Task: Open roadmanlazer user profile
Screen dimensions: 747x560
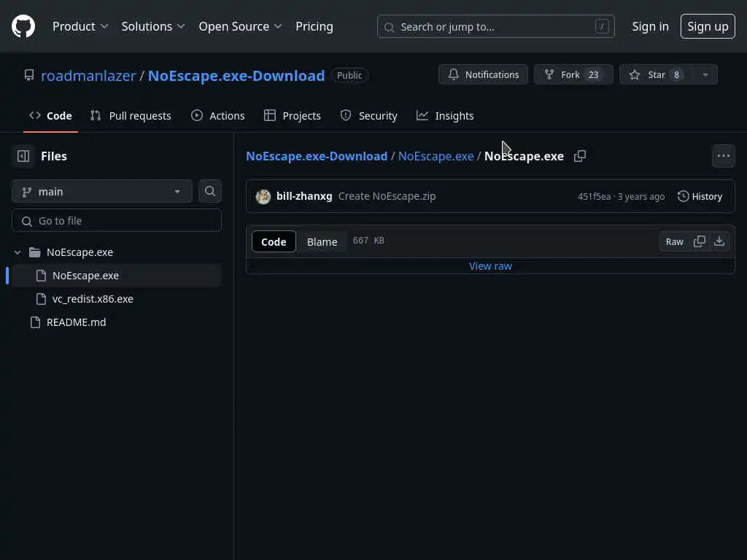Action: click(88, 76)
